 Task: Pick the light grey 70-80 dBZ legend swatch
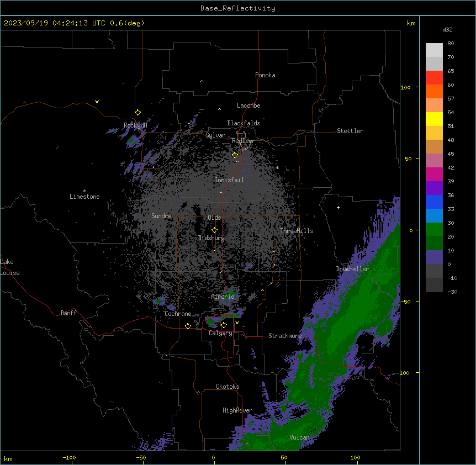[x=434, y=50]
